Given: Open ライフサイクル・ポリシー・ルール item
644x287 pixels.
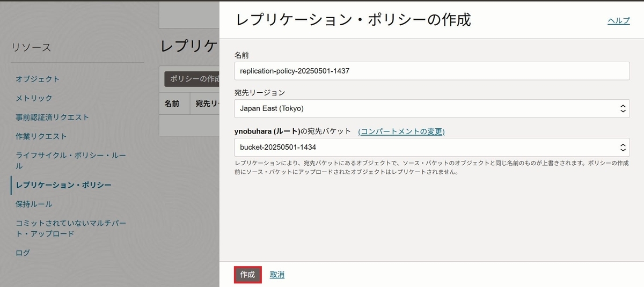Looking at the screenshot, I should (x=71, y=160).
